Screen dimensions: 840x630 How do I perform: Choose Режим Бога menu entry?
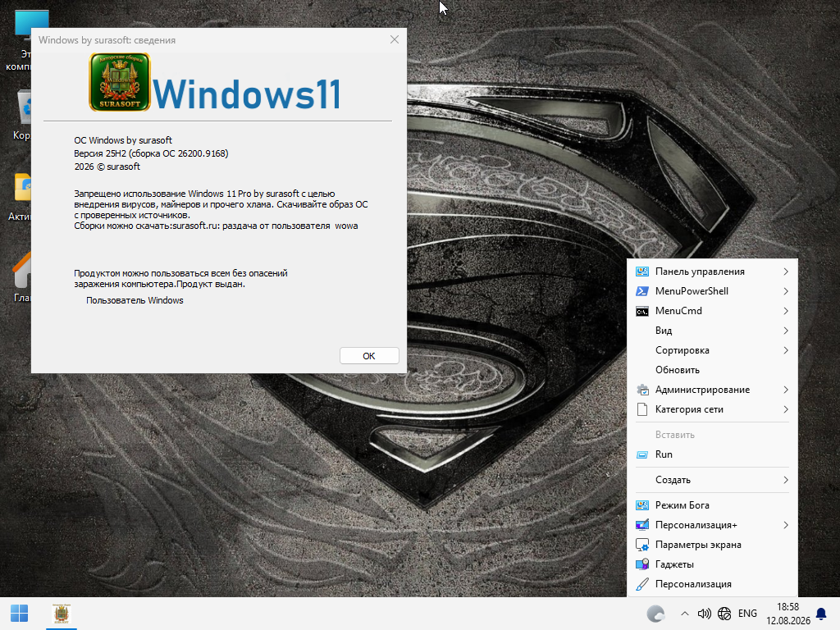pyautogui.click(x=712, y=505)
